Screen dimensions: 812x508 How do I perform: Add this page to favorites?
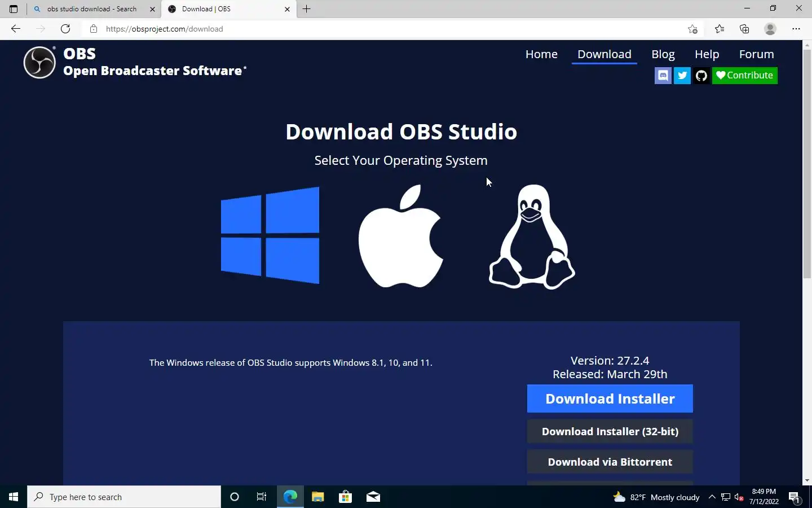(692, 29)
